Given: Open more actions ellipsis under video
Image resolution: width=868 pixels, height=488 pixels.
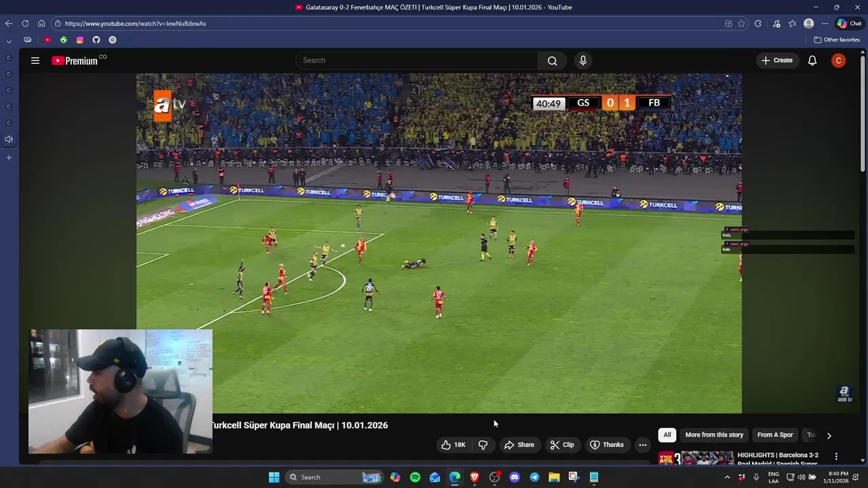Looking at the screenshot, I should point(642,445).
